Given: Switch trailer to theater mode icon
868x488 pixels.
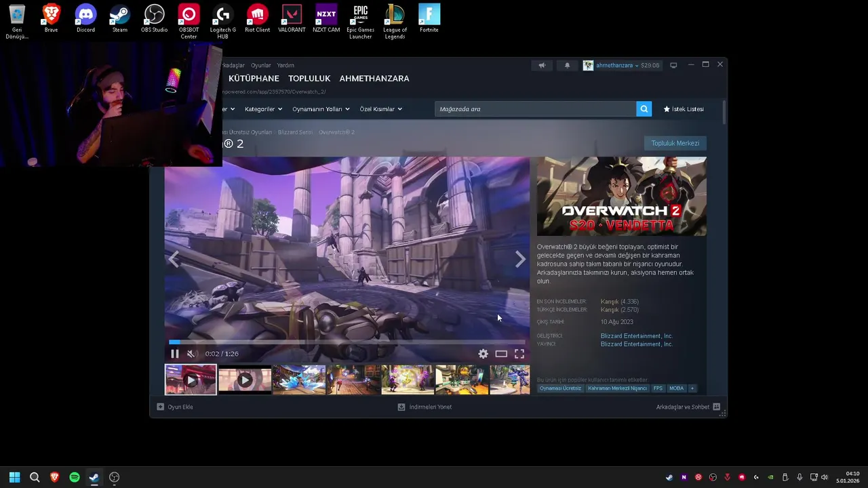Looking at the screenshot, I should pyautogui.click(x=501, y=354).
